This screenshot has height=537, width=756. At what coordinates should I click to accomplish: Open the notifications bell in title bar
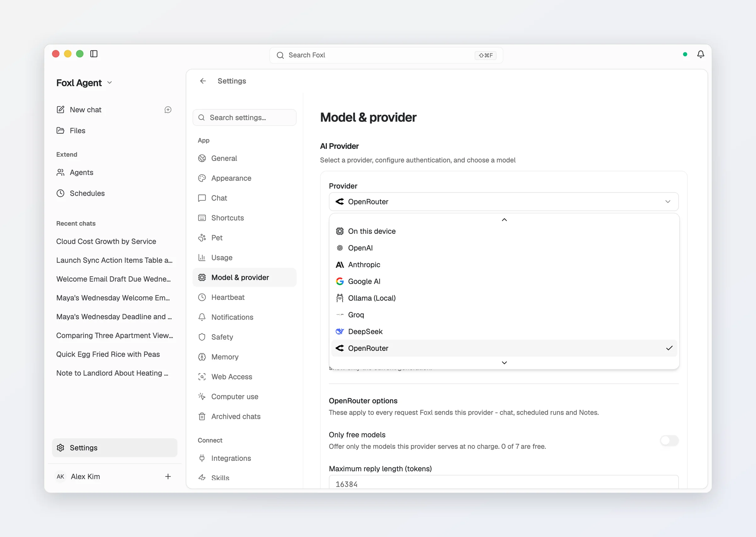tap(701, 54)
